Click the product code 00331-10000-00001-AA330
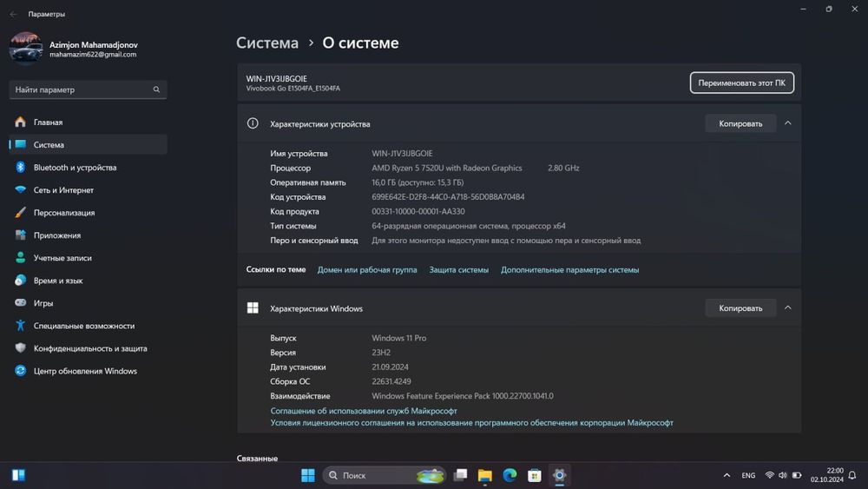Screen dimensions: 868x489 click(x=418, y=211)
